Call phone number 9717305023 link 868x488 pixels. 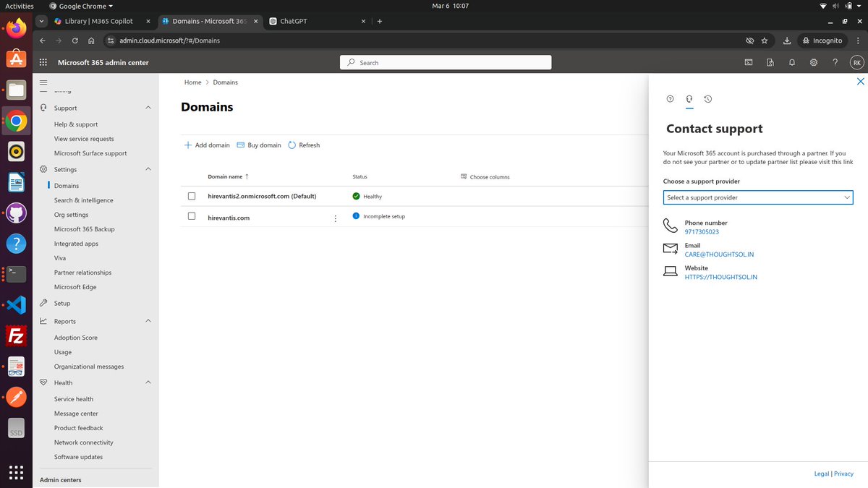pos(702,232)
